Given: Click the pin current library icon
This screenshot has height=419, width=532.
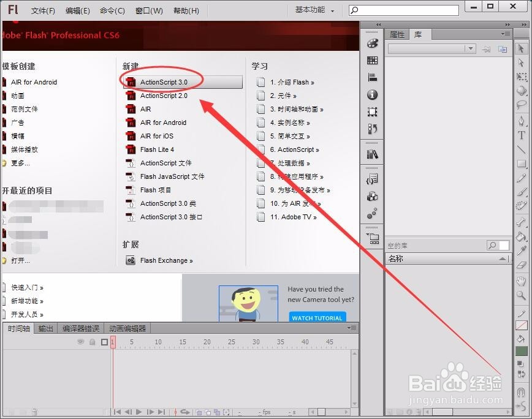Looking at the screenshot, I should click(x=486, y=50).
